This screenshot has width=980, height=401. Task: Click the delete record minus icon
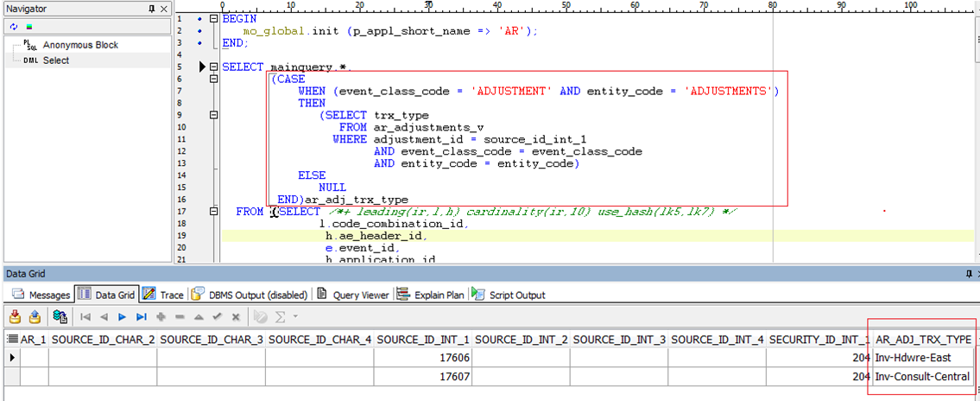coord(180,317)
